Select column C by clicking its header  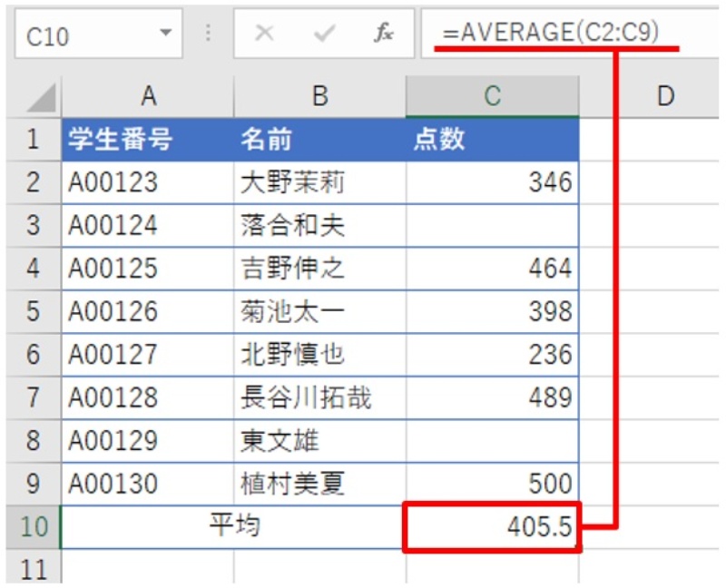(493, 93)
